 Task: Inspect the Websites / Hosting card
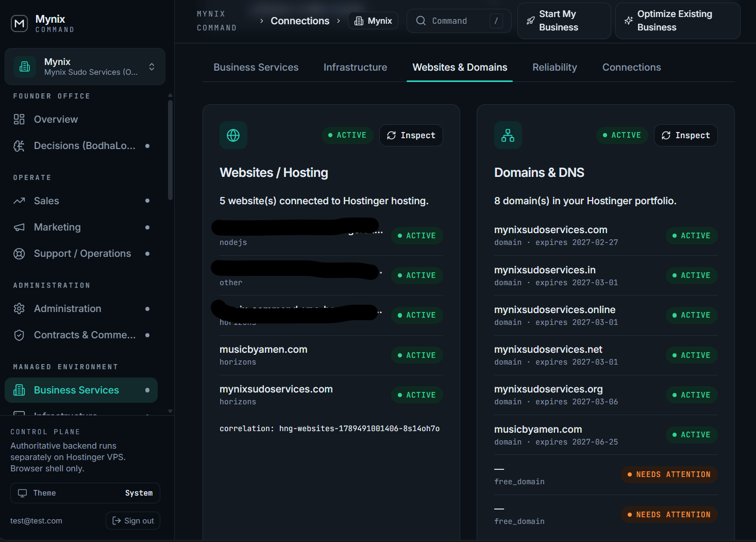411,135
